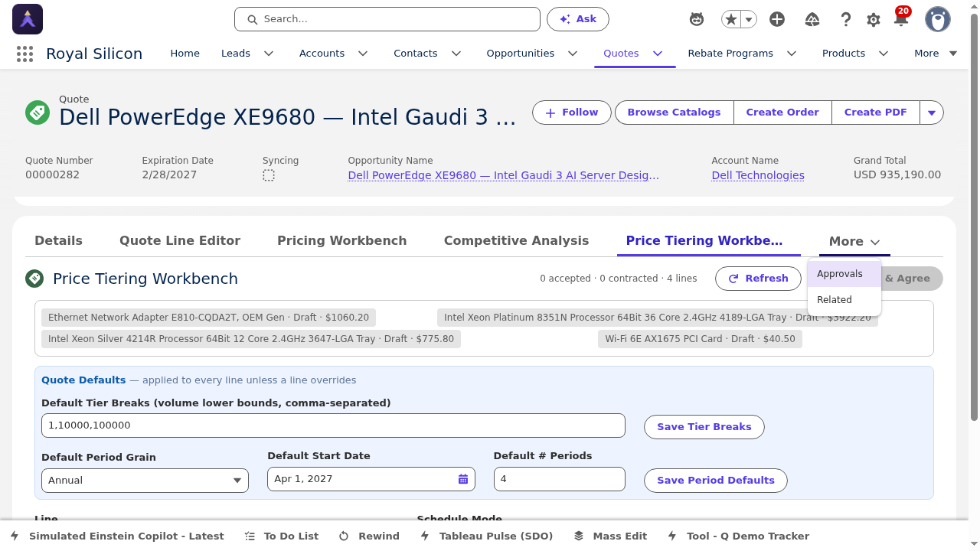The width and height of the screenshot is (980, 551).
Task: Click the Ask button
Action: click(578, 19)
